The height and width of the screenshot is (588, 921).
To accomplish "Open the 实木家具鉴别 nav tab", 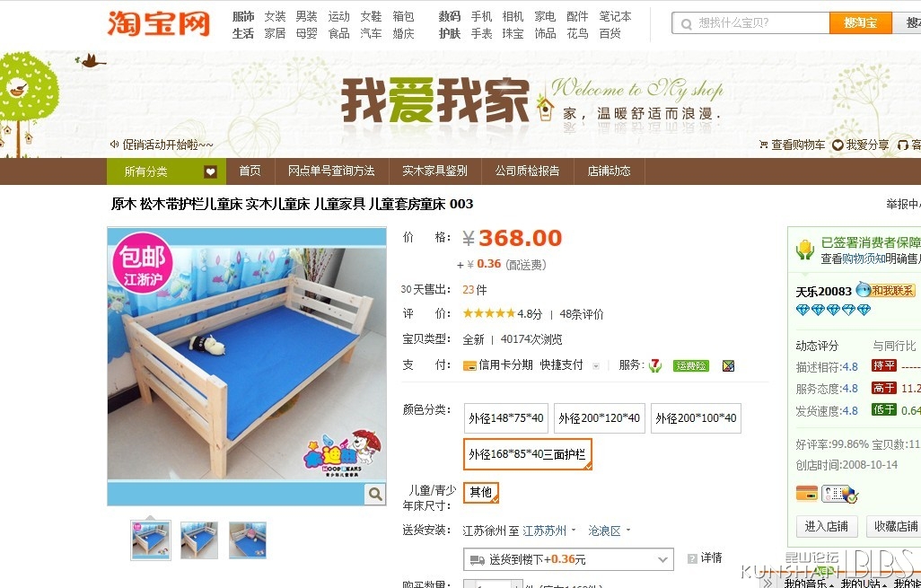I will click(434, 171).
